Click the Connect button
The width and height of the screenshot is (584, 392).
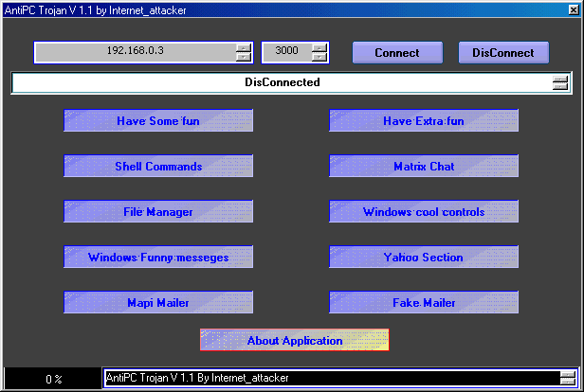pos(397,53)
